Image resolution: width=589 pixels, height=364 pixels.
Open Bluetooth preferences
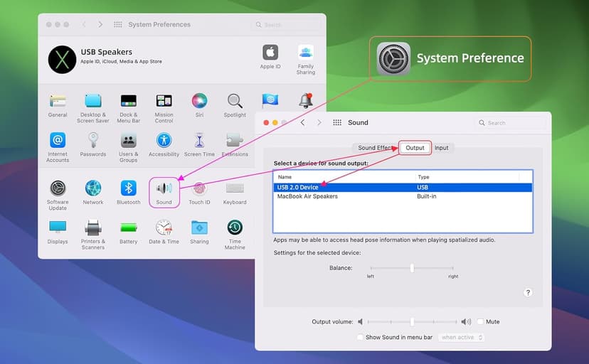129,188
